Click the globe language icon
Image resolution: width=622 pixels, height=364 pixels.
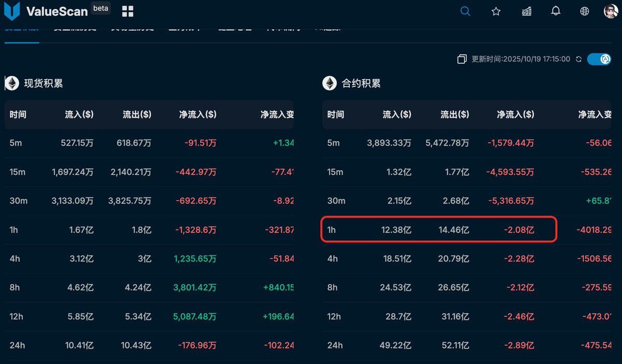[585, 11]
